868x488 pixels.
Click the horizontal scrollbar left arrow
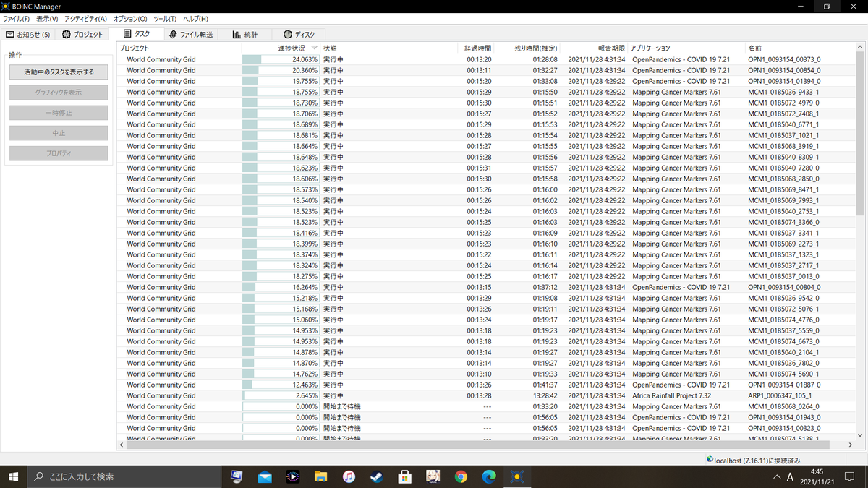point(122,446)
